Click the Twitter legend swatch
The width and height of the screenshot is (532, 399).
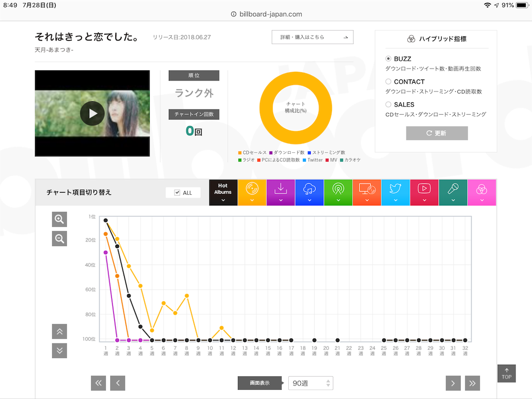point(304,160)
